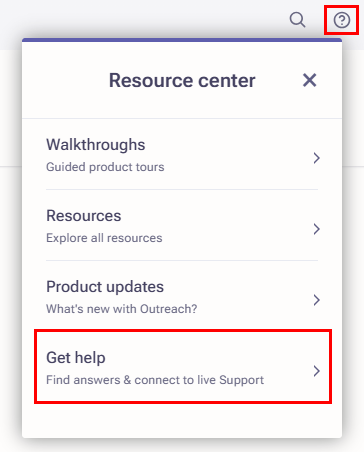Click the 'Guided product tours' subtitle
The image size is (364, 452).
pos(105,167)
